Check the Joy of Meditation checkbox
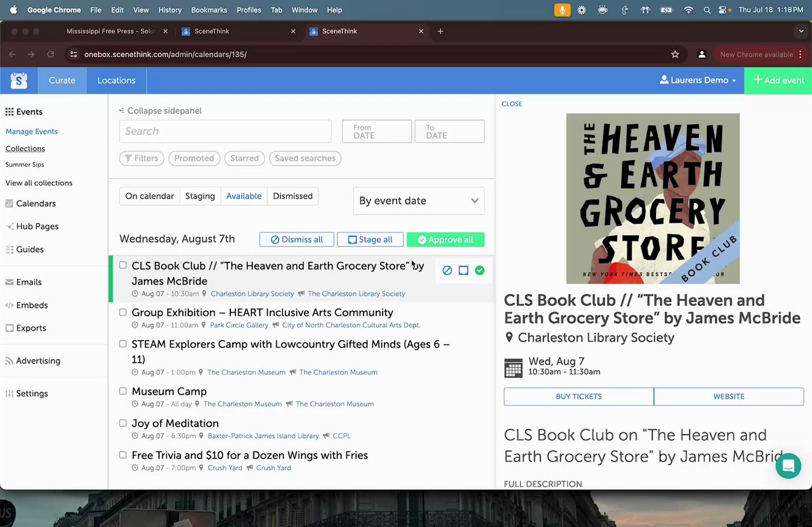This screenshot has width=812, height=527. click(x=123, y=423)
